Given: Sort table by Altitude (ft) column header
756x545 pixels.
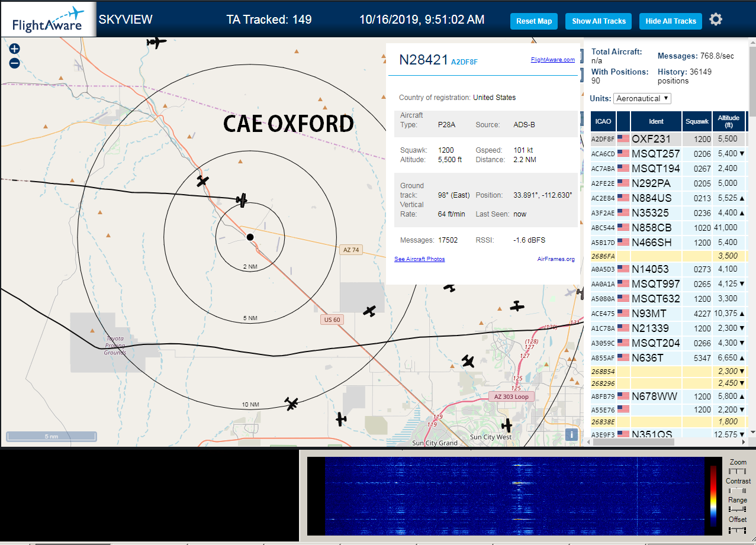Looking at the screenshot, I should [729, 121].
